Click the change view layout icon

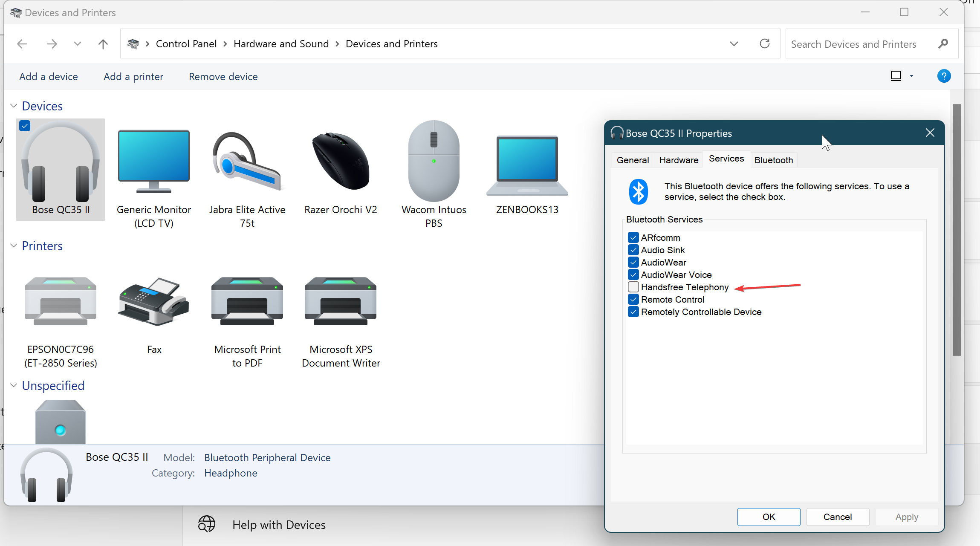tap(896, 76)
